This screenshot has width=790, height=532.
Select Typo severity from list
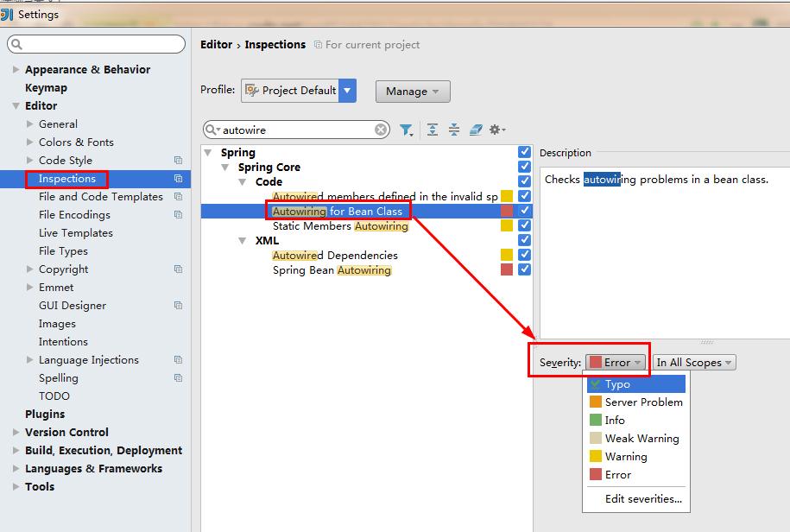pyautogui.click(x=636, y=383)
